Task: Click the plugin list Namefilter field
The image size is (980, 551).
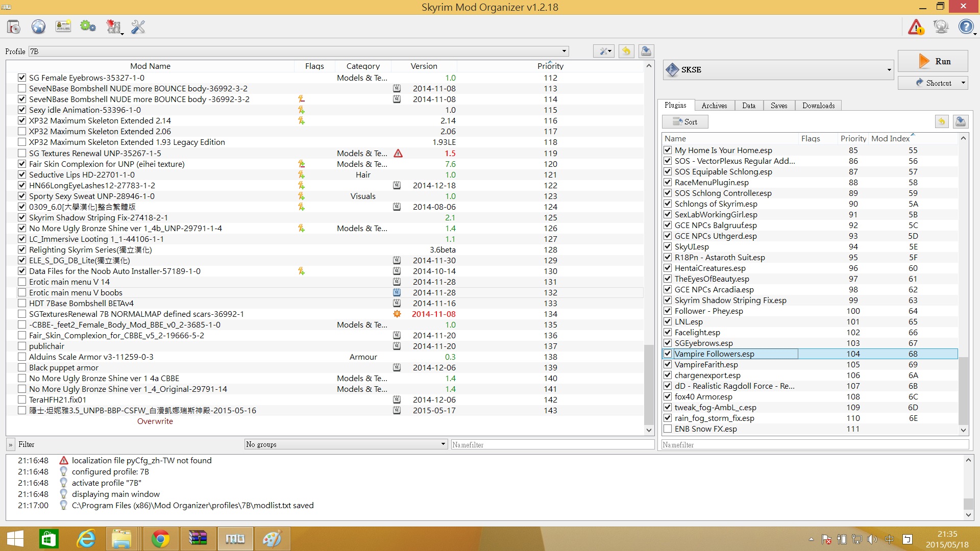Action: [815, 444]
